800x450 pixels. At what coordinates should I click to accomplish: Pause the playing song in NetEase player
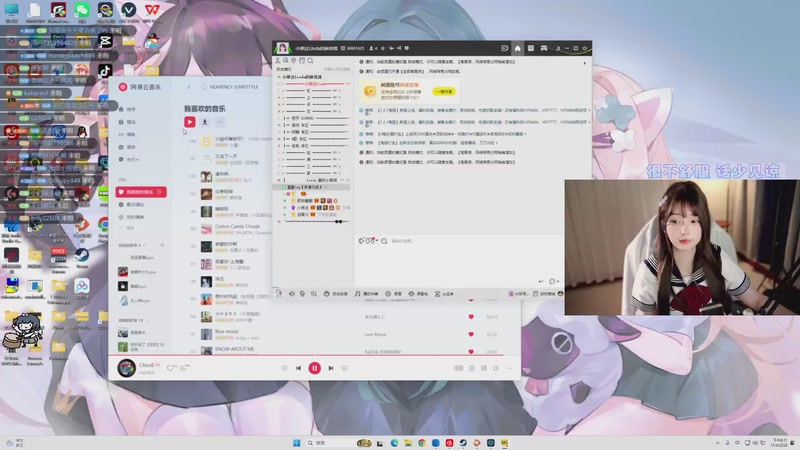314,368
